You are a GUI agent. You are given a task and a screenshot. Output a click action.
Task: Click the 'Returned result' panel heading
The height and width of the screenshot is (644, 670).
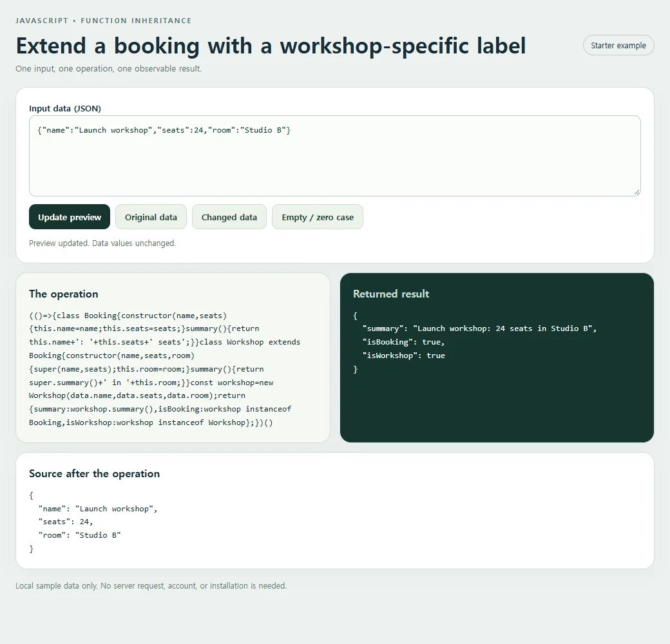tap(391, 294)
